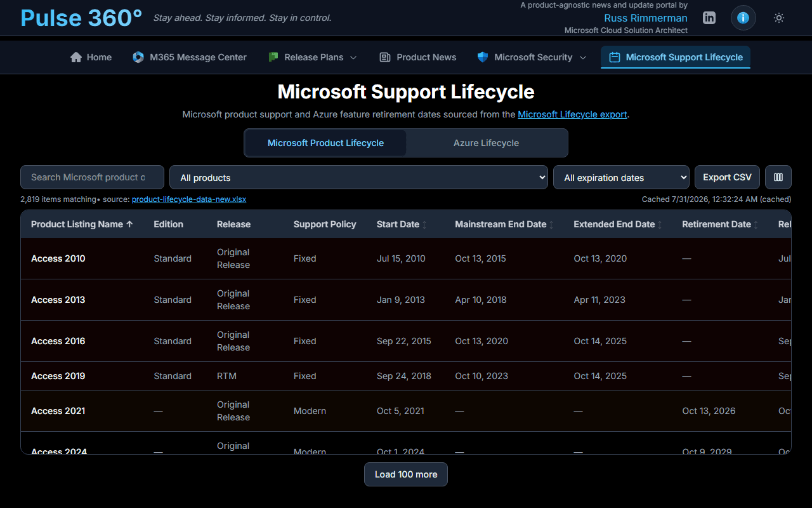Toggle the light/dark theme sun icon
Image resolution: width=812 pixels, height=508 pixels.
[779, 18]
